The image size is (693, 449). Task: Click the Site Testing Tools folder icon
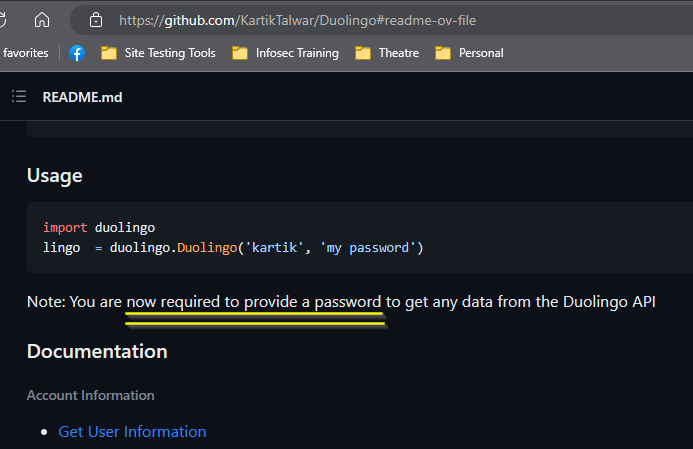point(109,53)
